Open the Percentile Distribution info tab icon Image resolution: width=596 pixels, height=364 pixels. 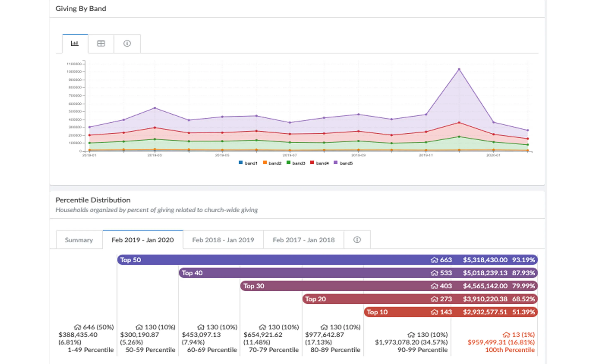(357, 239)
